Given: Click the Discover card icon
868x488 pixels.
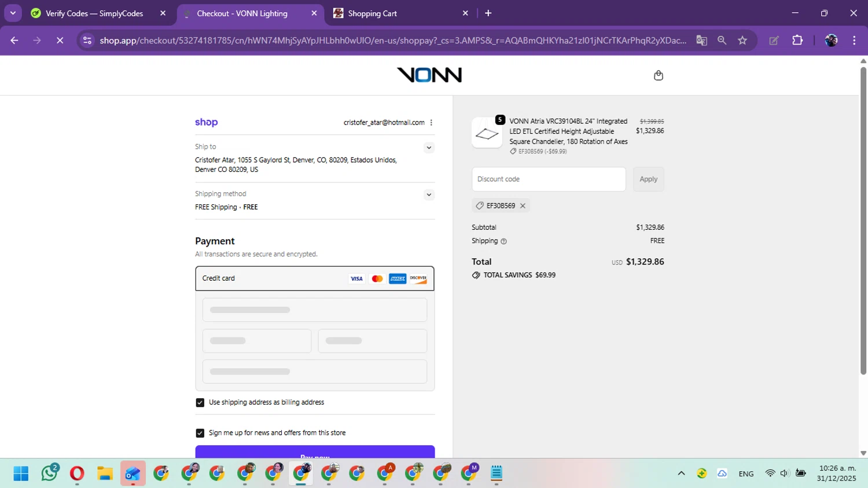Looking at the screenshot, I should 418,278.
